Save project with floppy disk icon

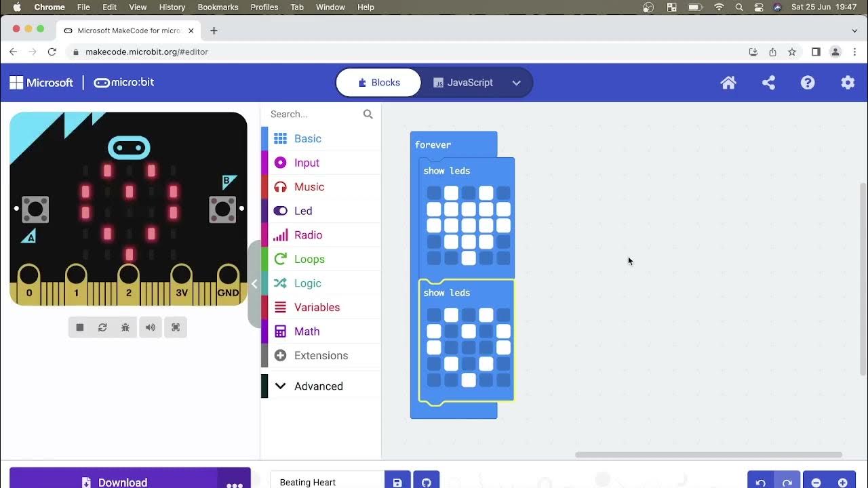[x=397, y=482]
